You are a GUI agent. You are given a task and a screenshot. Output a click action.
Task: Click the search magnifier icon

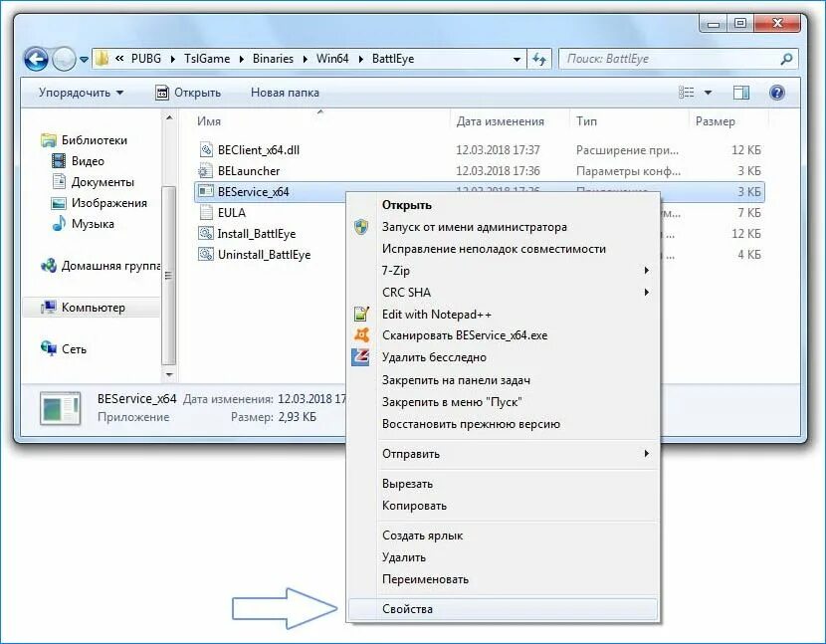coord(786,59)
